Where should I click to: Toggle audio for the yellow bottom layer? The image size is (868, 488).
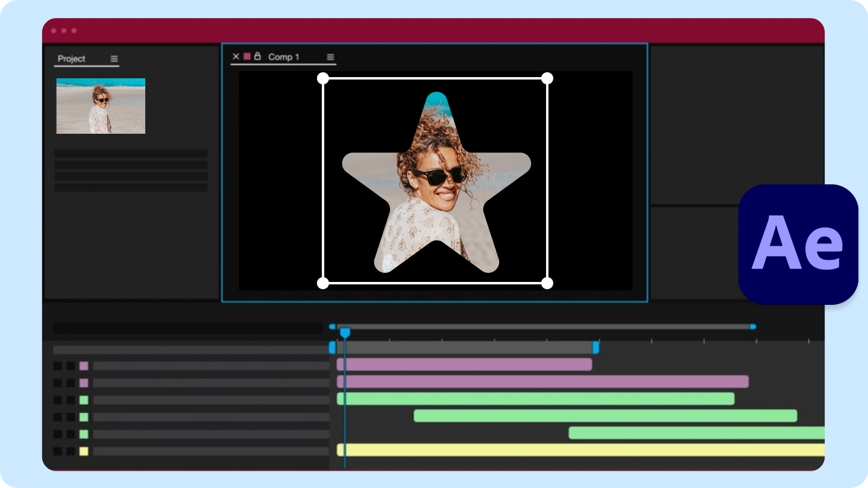[70, 449]
